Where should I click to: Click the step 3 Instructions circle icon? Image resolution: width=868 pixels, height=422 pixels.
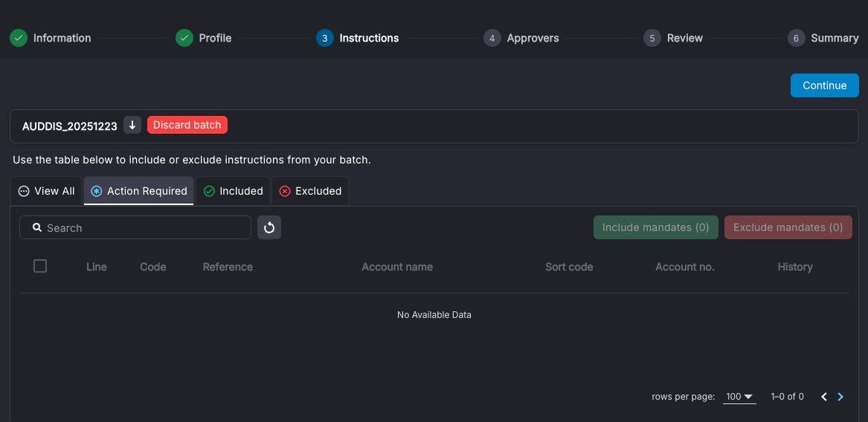click(x=325, y=38)
